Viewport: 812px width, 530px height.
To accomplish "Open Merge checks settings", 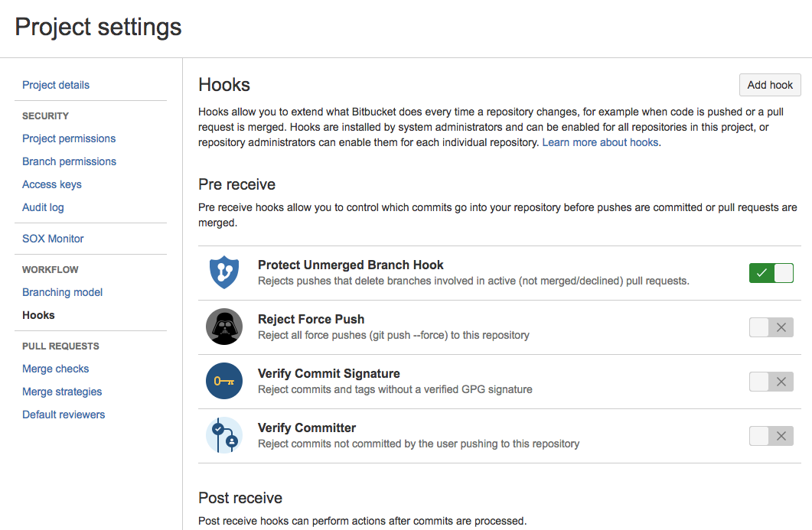I will pyautogui.click(x=55, y=369).
